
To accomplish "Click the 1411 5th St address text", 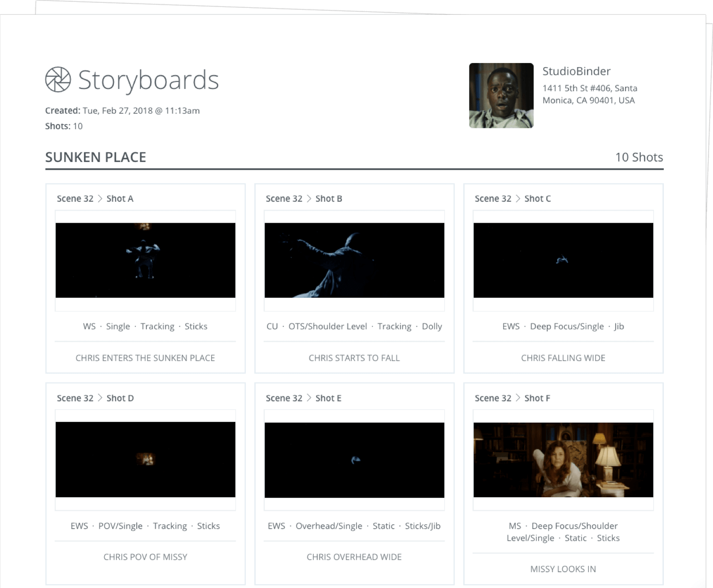I will (590, 94).
